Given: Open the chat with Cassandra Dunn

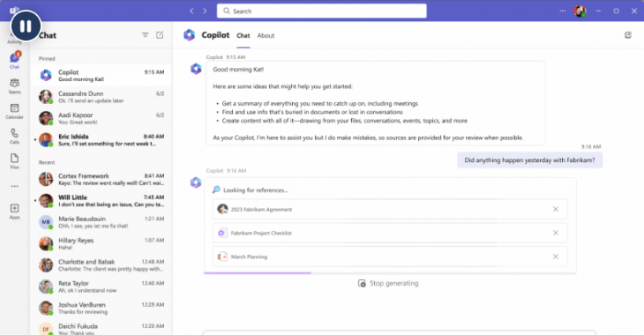Looking at the screenshot, I should click(x=101, y=97).
